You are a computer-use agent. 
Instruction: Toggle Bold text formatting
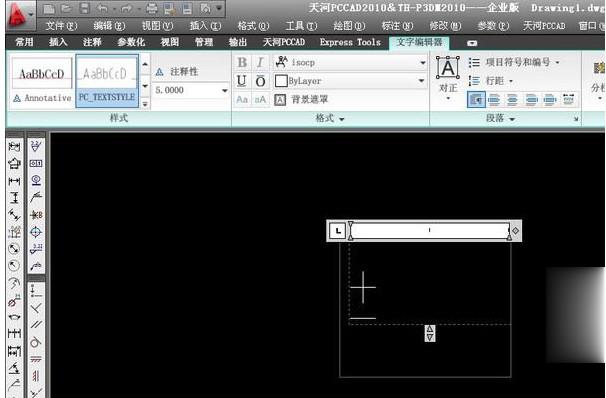point(242,63)
